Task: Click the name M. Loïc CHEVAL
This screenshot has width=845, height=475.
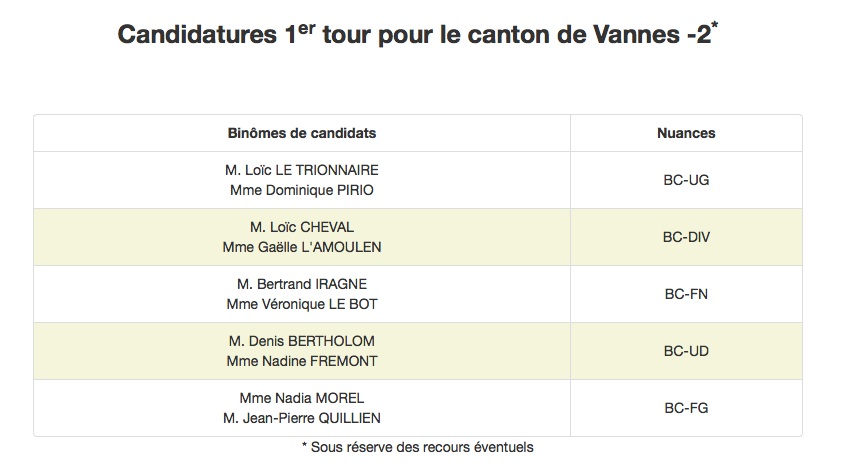Action: point(302,227)
